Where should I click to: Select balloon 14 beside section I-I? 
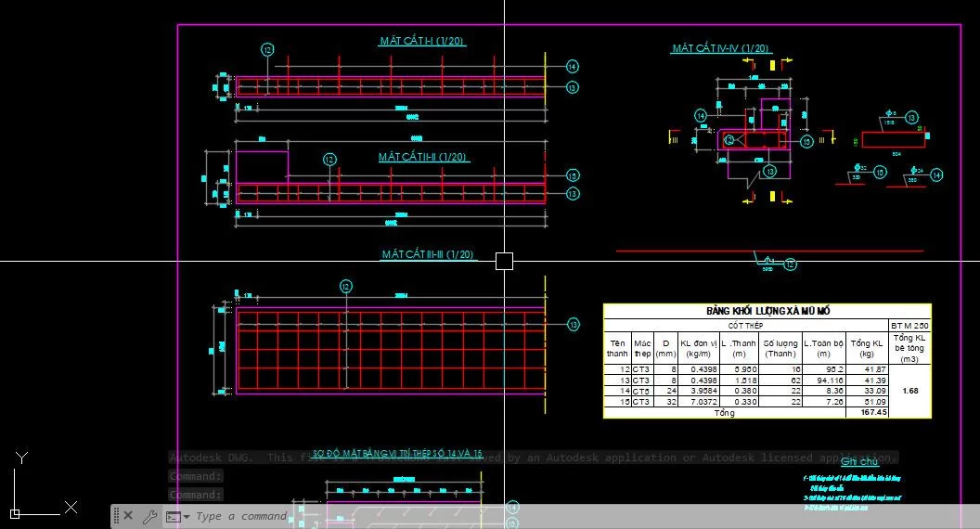[x=572, y=66]
